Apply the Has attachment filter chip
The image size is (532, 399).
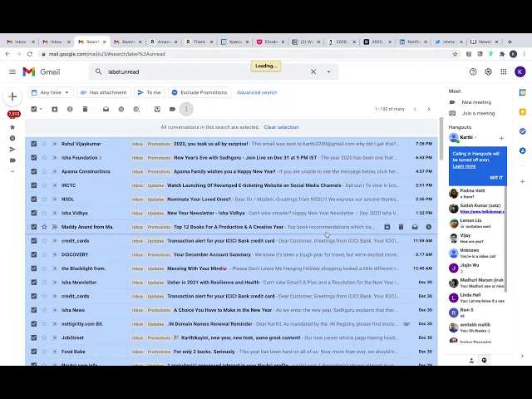pyautogui.click(x=103, y=92)
